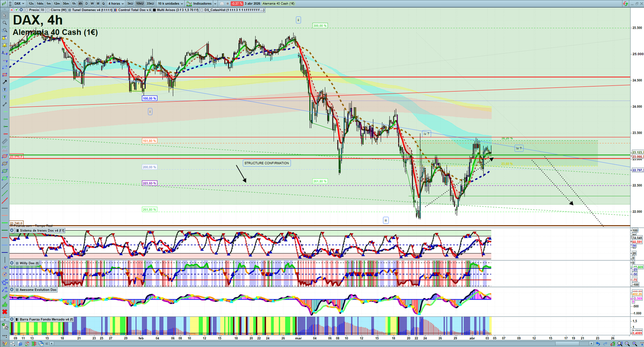Click the 161,80 % Fibonacci label
Image resolution: width=644 pixels, height=347 pixels.
149,141
